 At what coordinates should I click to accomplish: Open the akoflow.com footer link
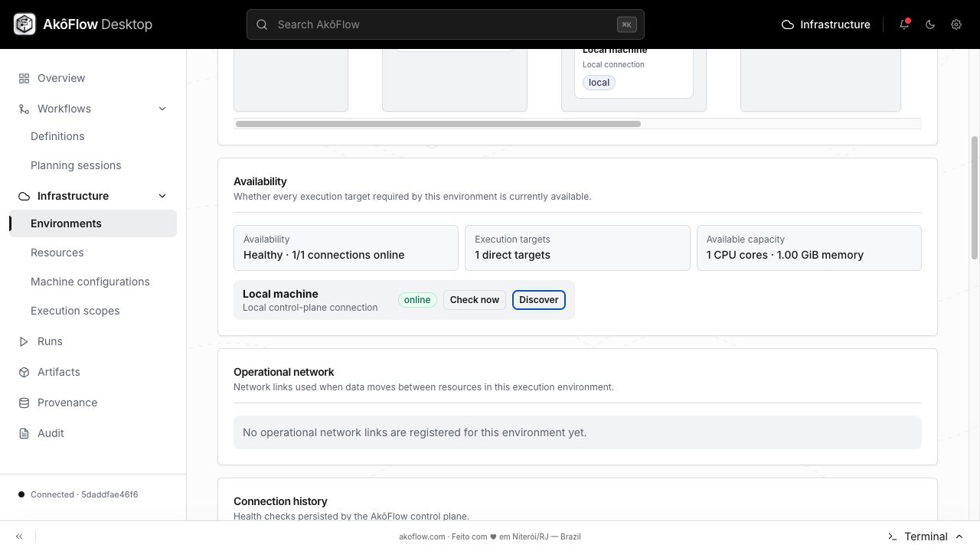tap(422, 536)
